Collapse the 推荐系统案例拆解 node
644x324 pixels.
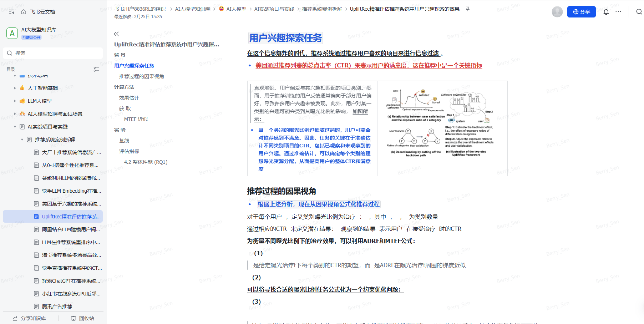(x=22, y=140)
